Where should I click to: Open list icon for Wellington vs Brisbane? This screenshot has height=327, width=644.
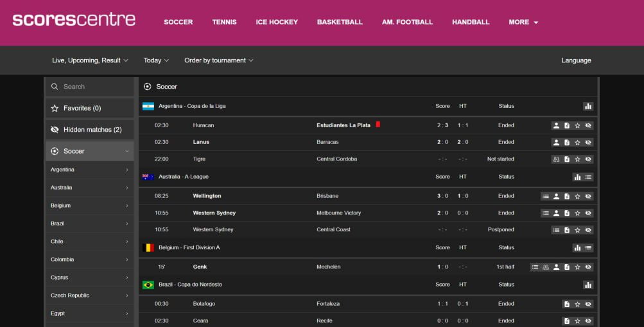545,197
